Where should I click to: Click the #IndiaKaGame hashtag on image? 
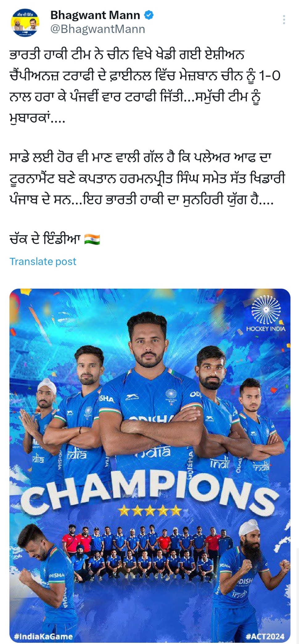(43, 636)
